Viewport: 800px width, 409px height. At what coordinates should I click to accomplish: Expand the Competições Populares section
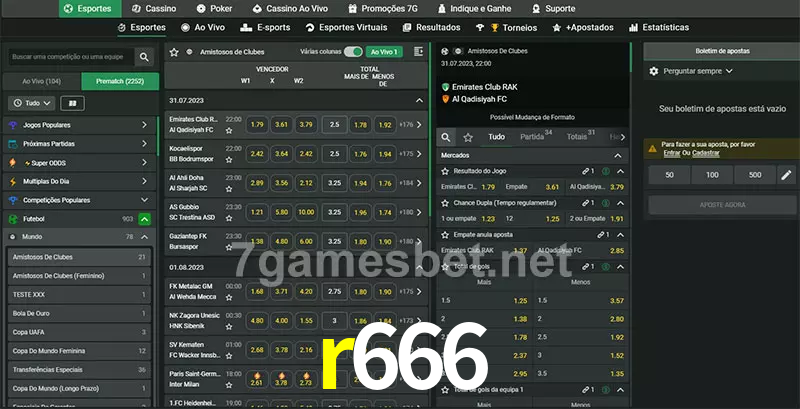pos(144,200)
